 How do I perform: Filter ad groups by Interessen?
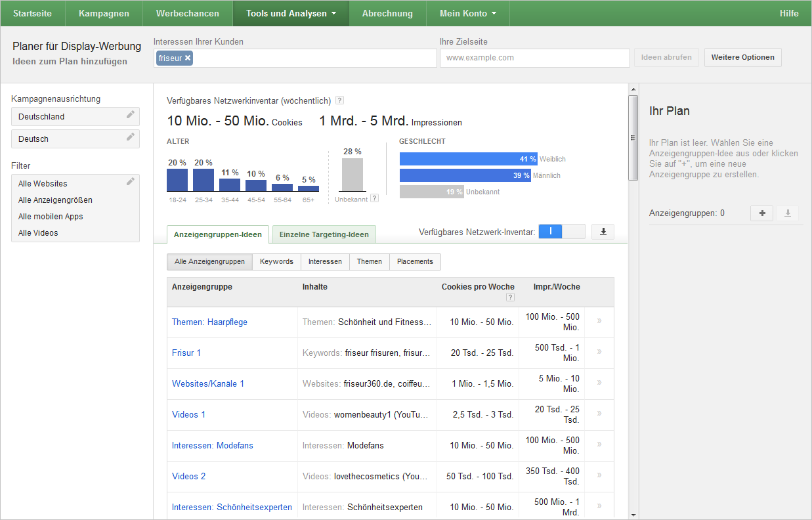click(325, 261)
